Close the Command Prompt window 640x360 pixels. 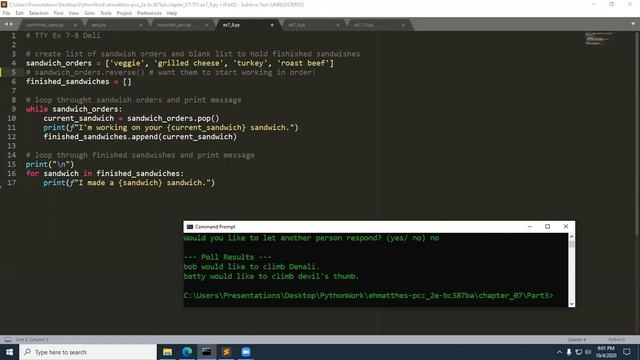coord(566,227)
